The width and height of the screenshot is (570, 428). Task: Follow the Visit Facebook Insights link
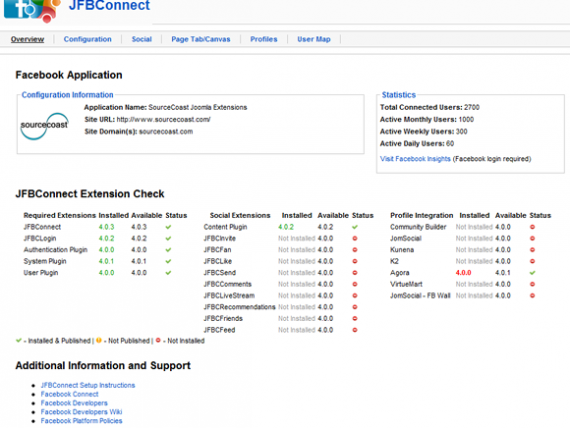point(415,159)
